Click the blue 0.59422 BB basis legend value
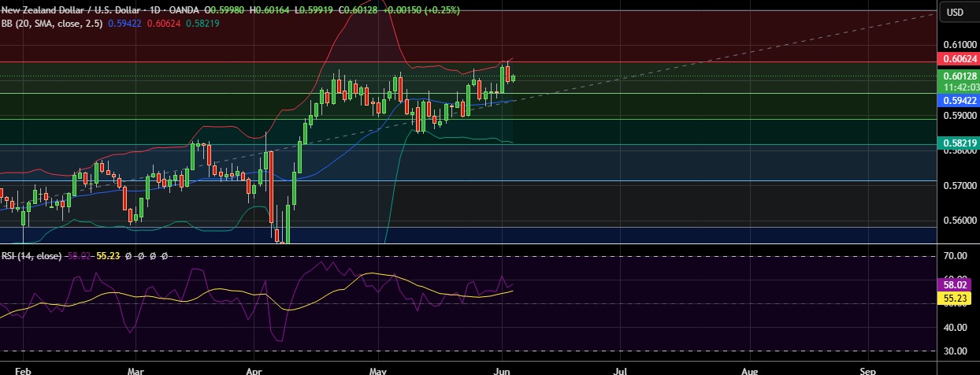Image resolution: width=980 pixels, height=375 pixels. coord(124,24)
